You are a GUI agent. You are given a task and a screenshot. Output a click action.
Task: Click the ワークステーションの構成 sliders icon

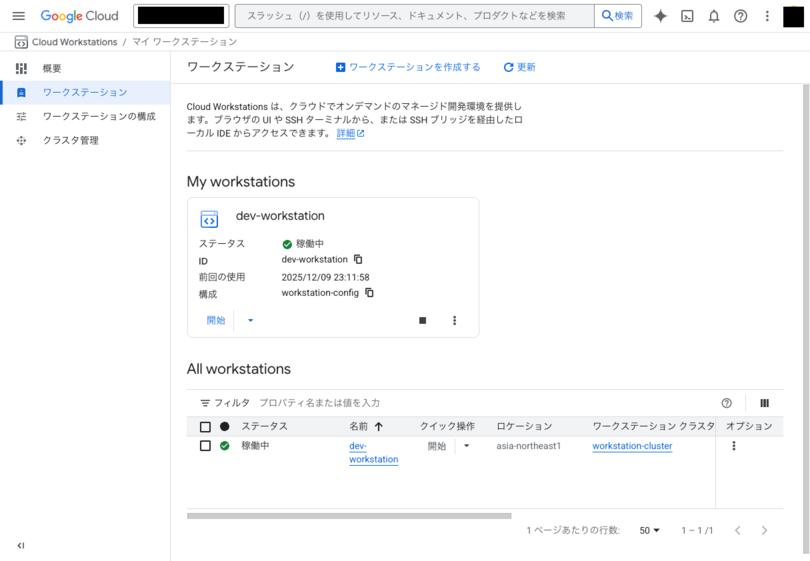tap(21, 116)
